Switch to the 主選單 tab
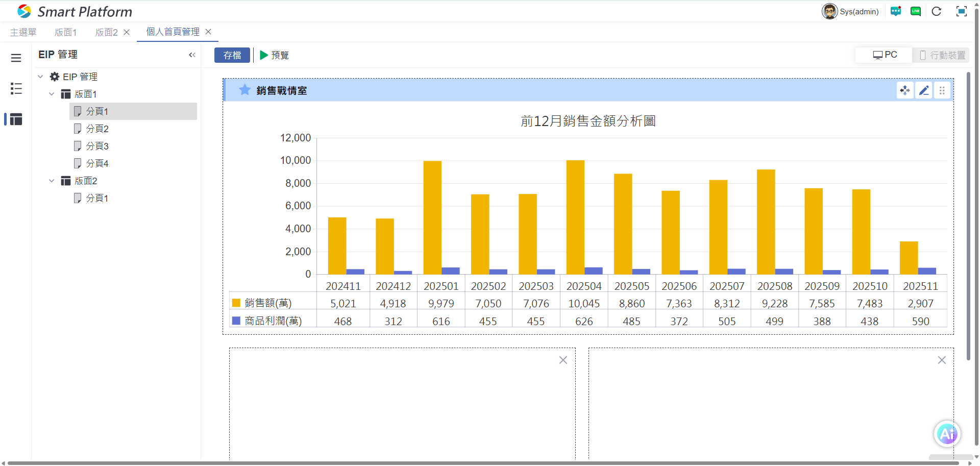 [23, 32]
